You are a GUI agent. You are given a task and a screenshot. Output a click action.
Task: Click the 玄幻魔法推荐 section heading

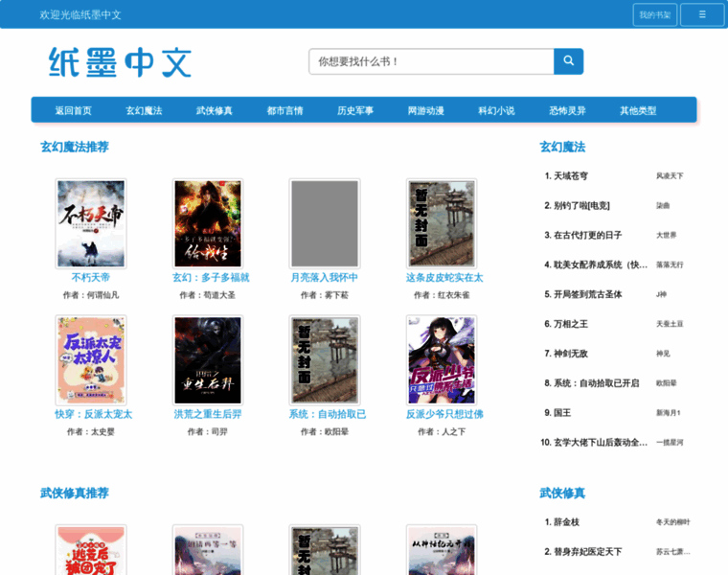click(75, 147)
